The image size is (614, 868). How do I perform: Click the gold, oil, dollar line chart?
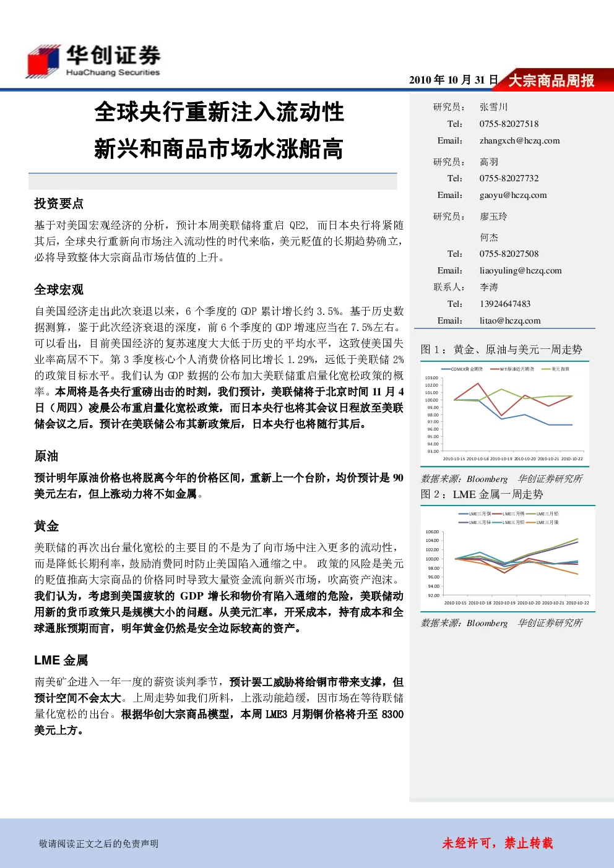[x=504, y=413]
